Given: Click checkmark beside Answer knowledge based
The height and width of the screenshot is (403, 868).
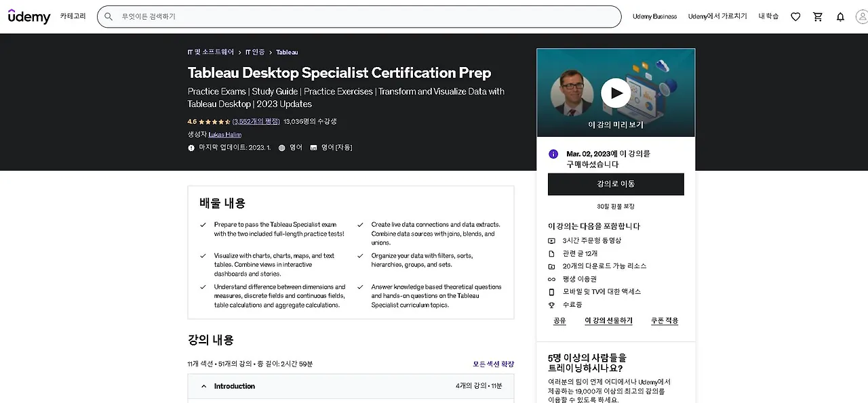Looking at the screenshot, I should 360,287.
